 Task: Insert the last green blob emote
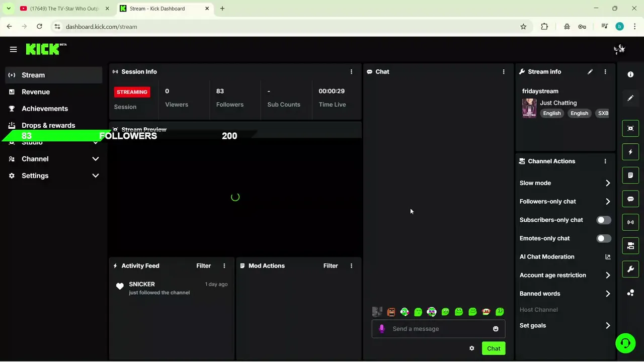click(x=500, y=312)
